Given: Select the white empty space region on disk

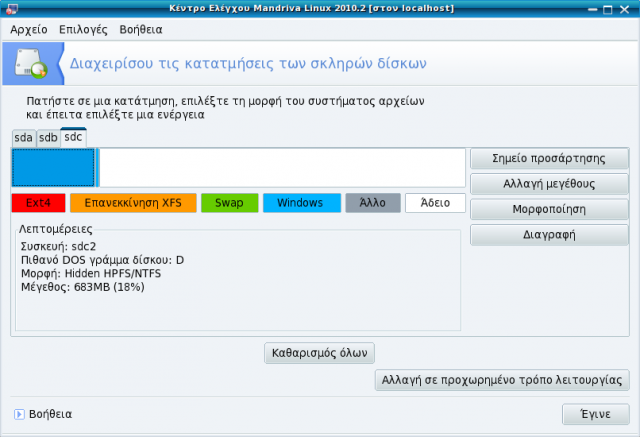Looking at the screenshot, I should pyautogui.click(x=282, y=168).
